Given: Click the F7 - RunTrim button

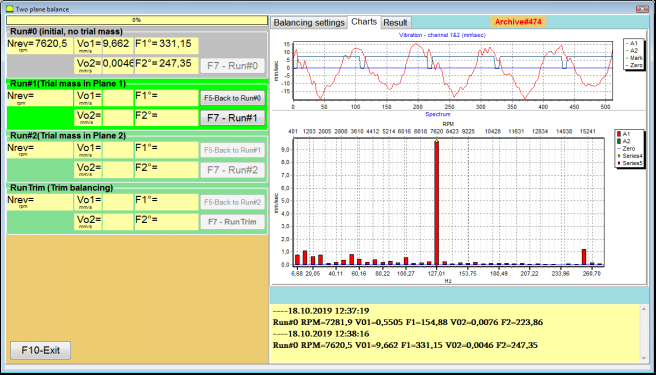Looking at the screenshot, I should pyautogui.click(x=232, y=222).
